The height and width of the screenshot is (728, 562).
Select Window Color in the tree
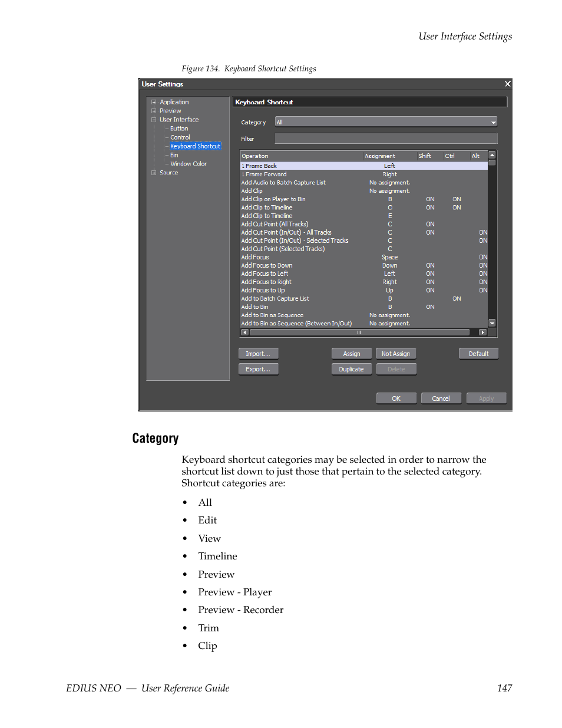[x=189, y=164]
